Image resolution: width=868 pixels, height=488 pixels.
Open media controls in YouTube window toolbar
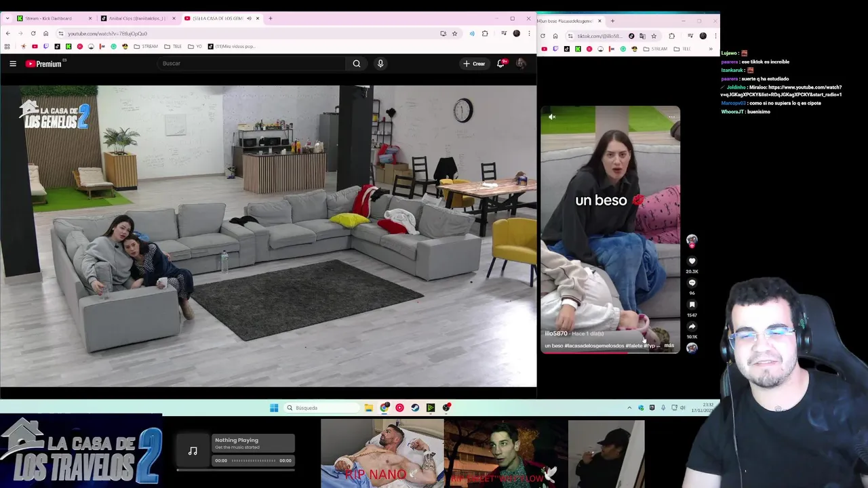coord(504,33)
